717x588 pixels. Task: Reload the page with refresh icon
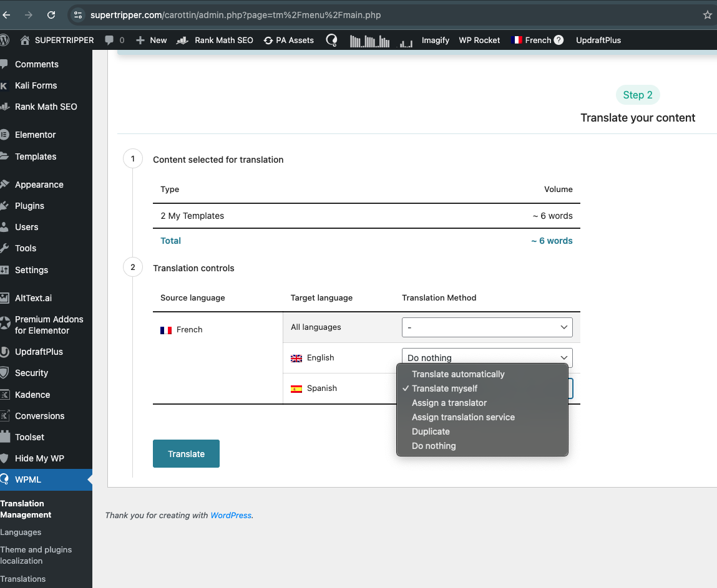[51, 15]
